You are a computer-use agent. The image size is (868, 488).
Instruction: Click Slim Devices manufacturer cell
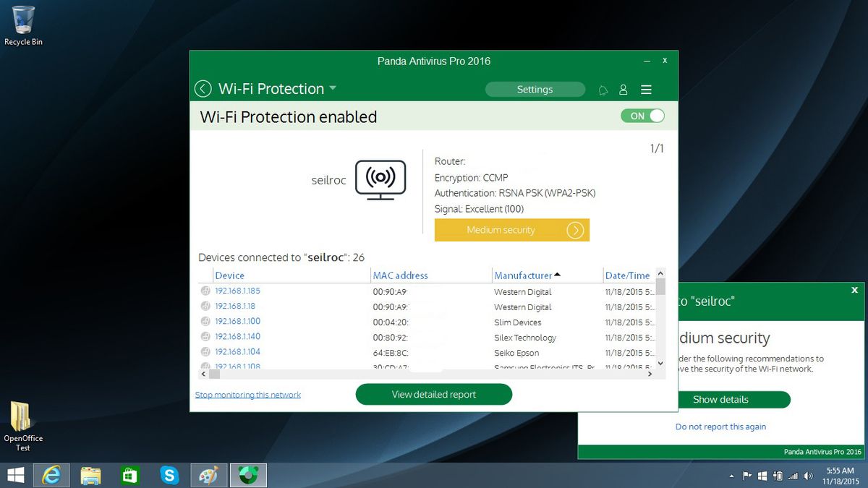click(x=517, y=322)
